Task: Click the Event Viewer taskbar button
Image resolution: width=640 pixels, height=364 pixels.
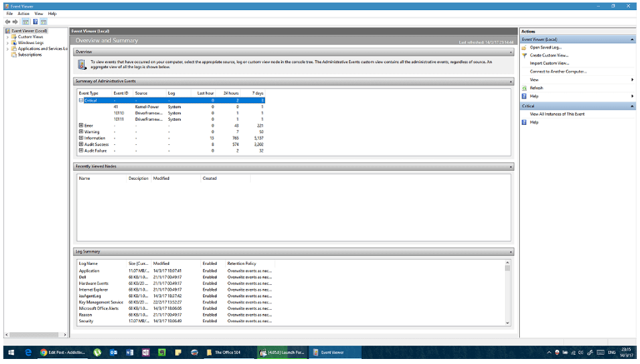Action: click(x=336, y=352)
